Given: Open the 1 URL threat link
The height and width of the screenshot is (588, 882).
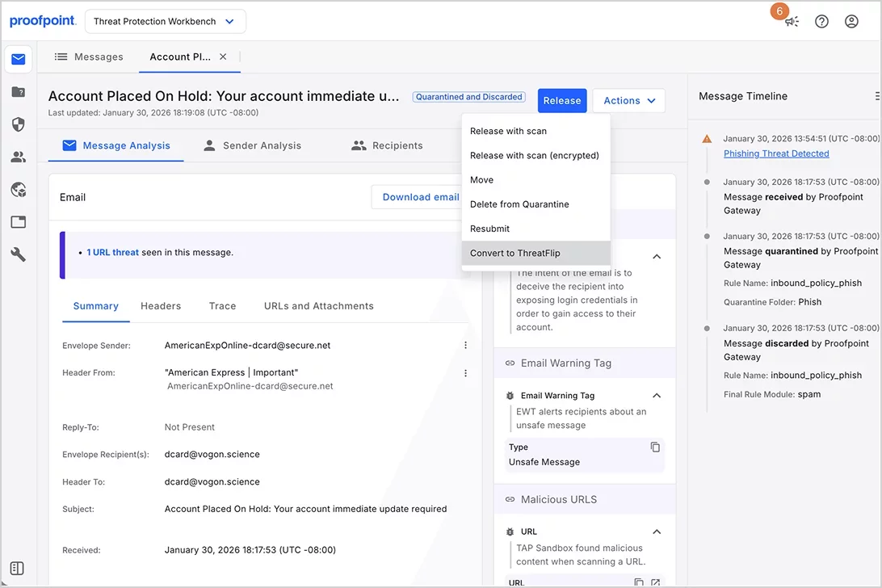Looking at the screenshot, I should [112, 253].
